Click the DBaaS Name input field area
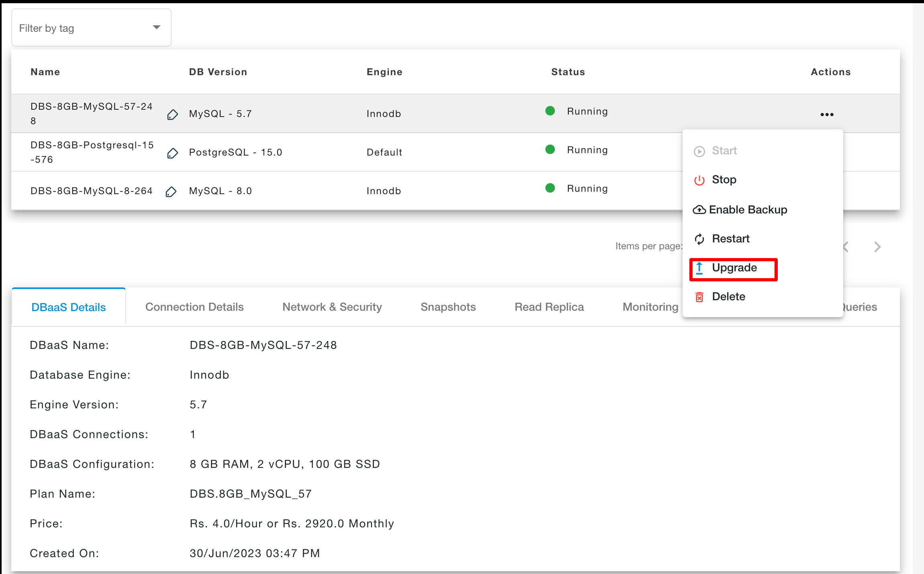Image resolution: width=924 pixels, height=574 pixels. [262, 344]
